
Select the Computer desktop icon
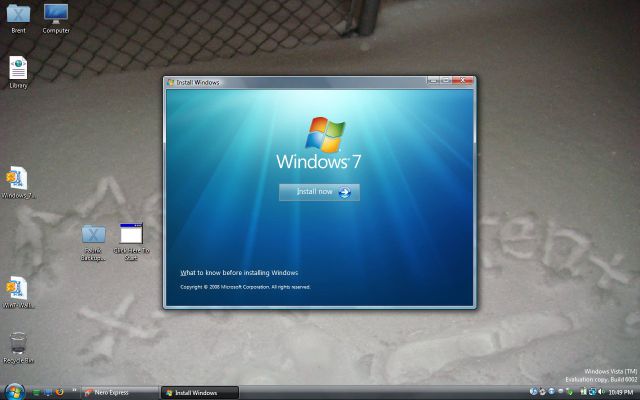tap(56, 18)
